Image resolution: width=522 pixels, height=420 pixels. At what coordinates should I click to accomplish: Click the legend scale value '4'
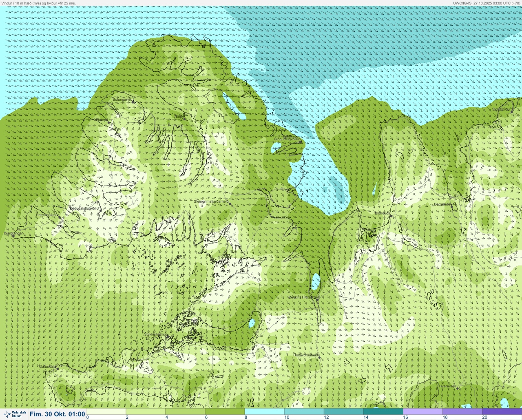(166, 417)
